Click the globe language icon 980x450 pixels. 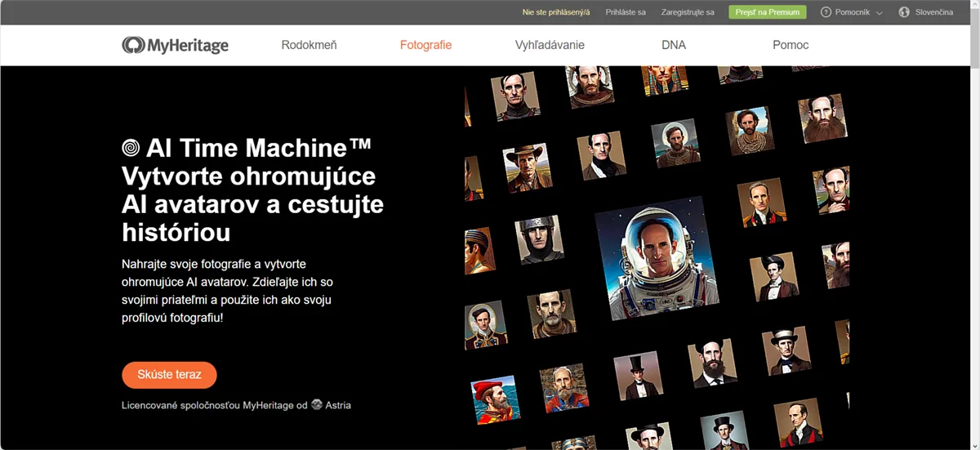click(x=904, y=12)
